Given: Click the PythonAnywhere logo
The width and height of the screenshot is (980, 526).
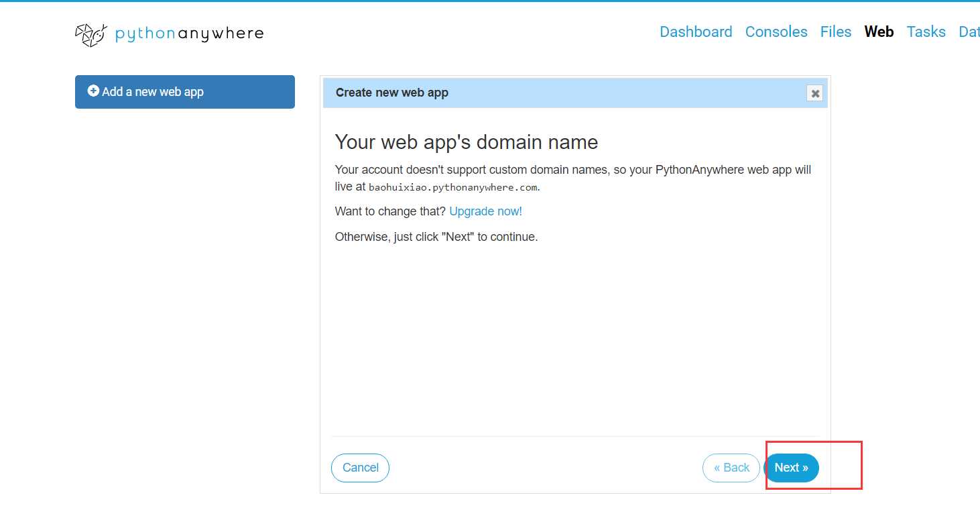Looking at the screenshot, I should click(169, 34).
